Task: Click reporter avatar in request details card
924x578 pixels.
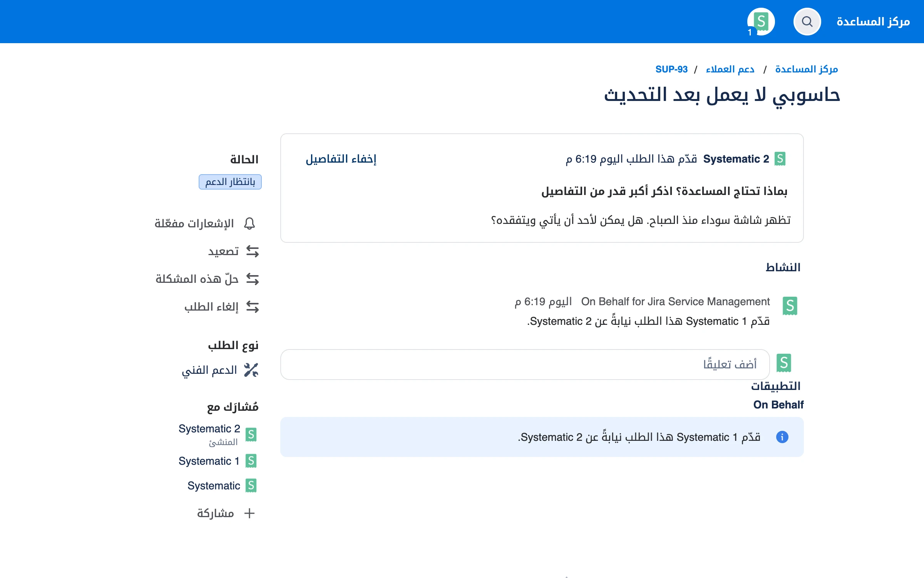Action: coord(780,159)
